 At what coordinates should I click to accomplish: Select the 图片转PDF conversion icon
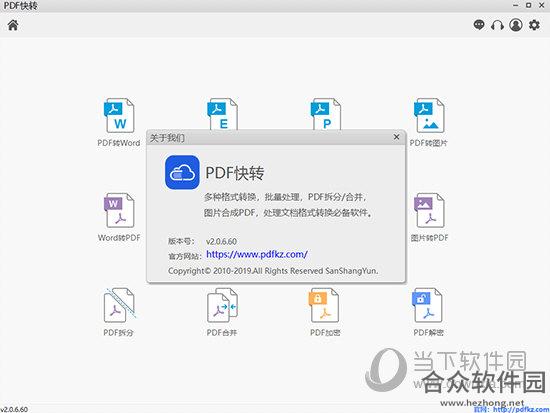429,211
